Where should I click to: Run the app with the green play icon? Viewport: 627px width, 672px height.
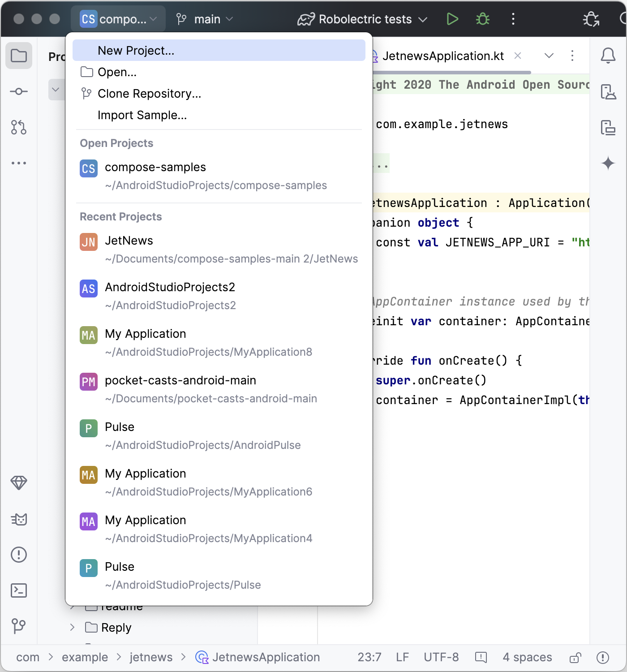click(452, 19)
